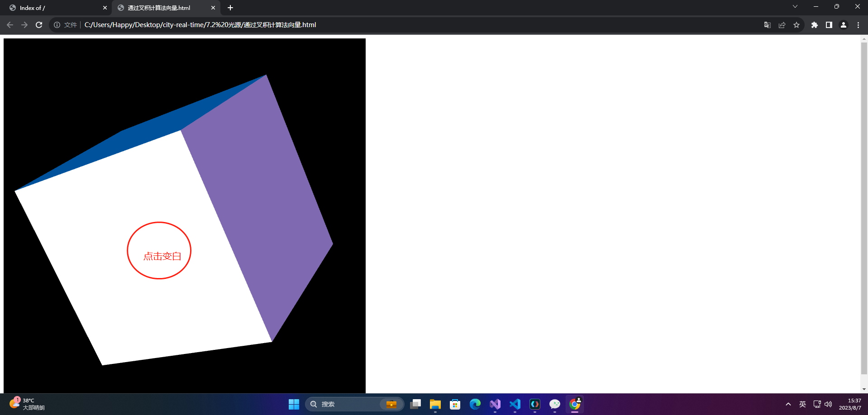
Task: Open WeChat from the taskbar
Action: (555, 404)
